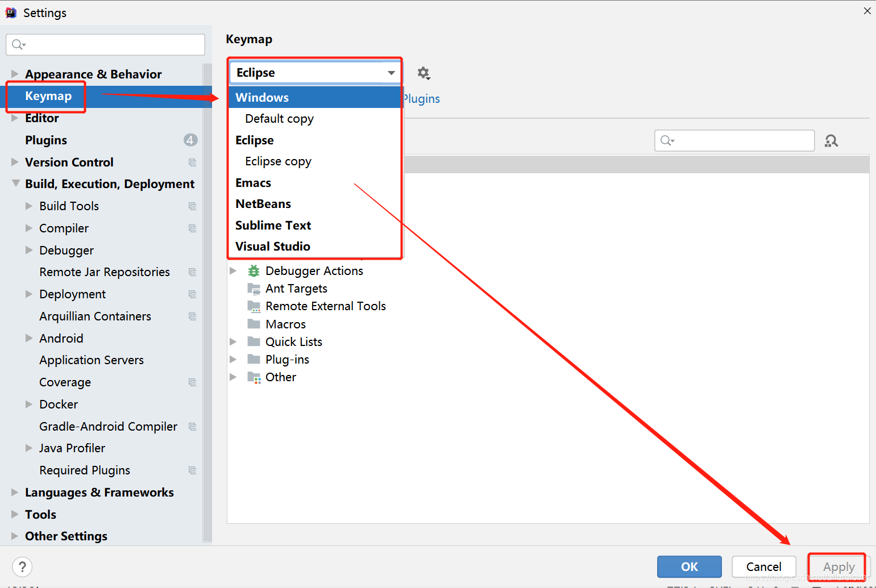Screen dimensions: 876x588
Task: Click the Plug-ins folder icon
Action: tap(254, 359)
